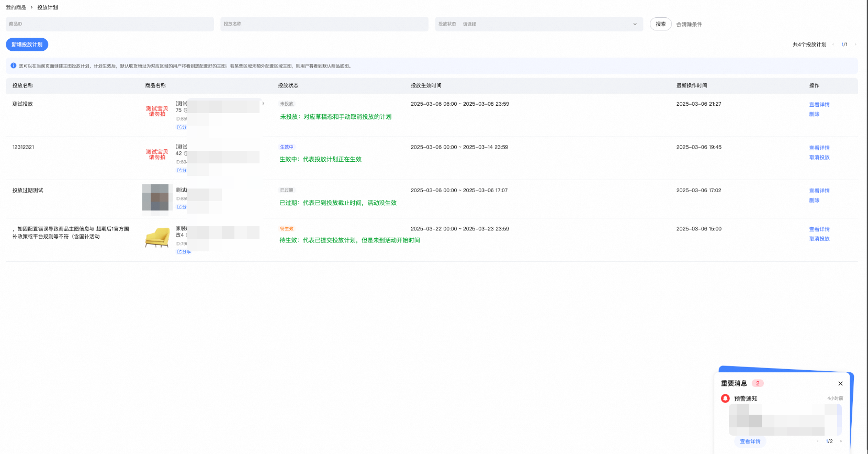This screenshot has width=868, height=454.
Task: Go to next page in plan list pagination
Action: (855, 45)
